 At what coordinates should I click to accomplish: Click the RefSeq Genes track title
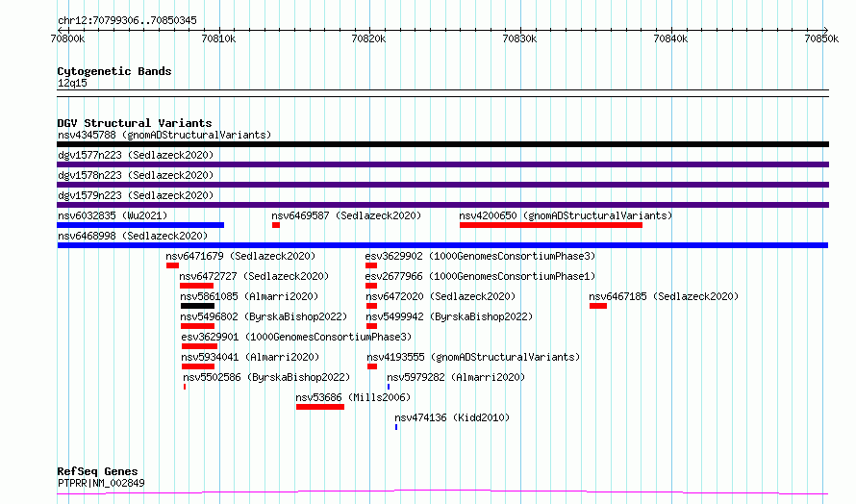[x=98, y=471]
